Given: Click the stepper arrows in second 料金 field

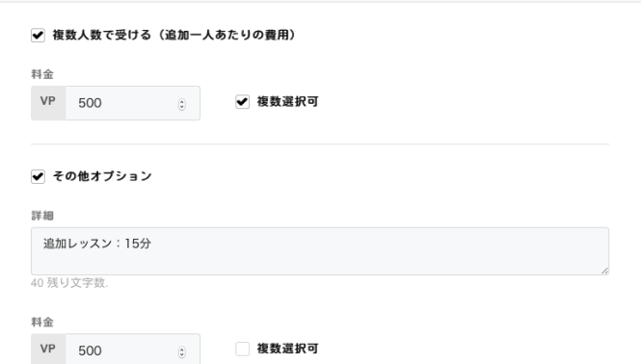Looking at the screenshot, I should click(x=182, y=352).
